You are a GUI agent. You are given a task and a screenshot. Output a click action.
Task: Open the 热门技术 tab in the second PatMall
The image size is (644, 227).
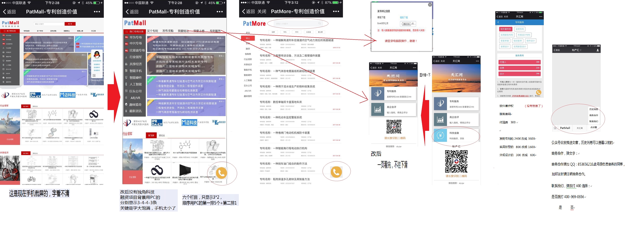151,135
